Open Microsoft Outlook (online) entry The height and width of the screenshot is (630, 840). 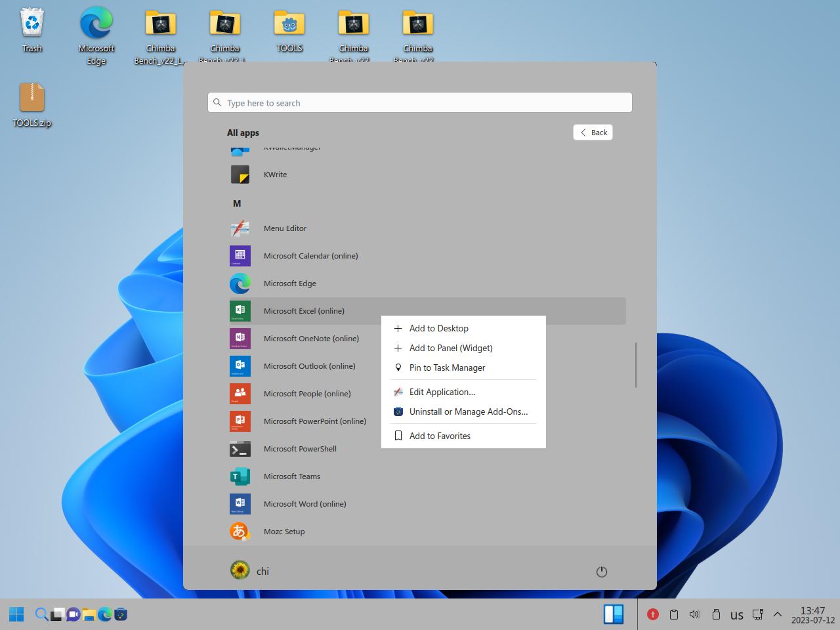coord(309,366)
